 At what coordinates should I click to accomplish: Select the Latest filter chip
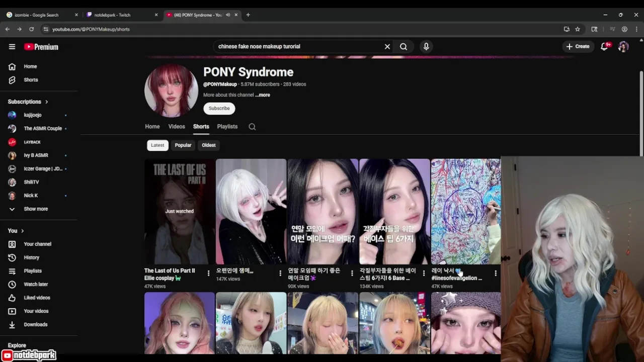(157, 145)
